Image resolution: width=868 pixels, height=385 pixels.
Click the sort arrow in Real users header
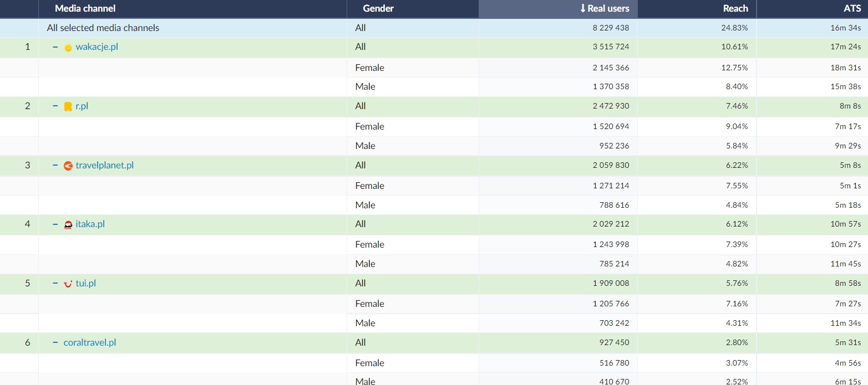(x=582, y=8)
